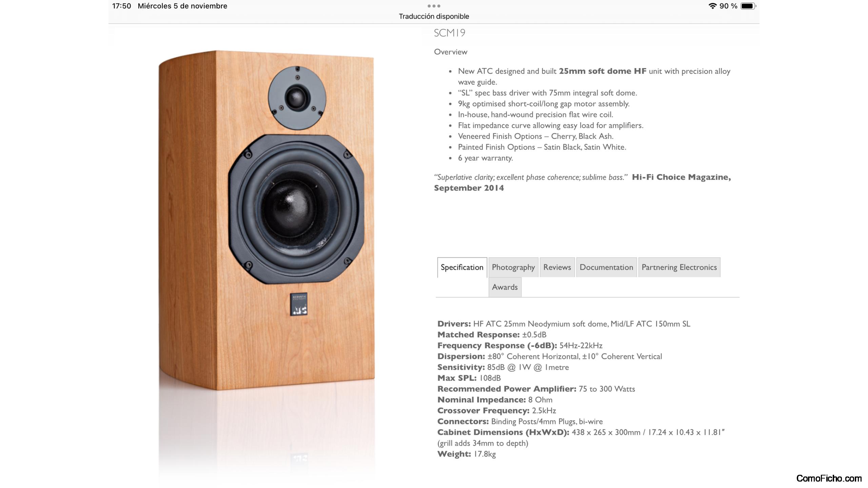The image size is (868, 488).
Task: Tap the Wi-Fi status icon
Action: 712,6
